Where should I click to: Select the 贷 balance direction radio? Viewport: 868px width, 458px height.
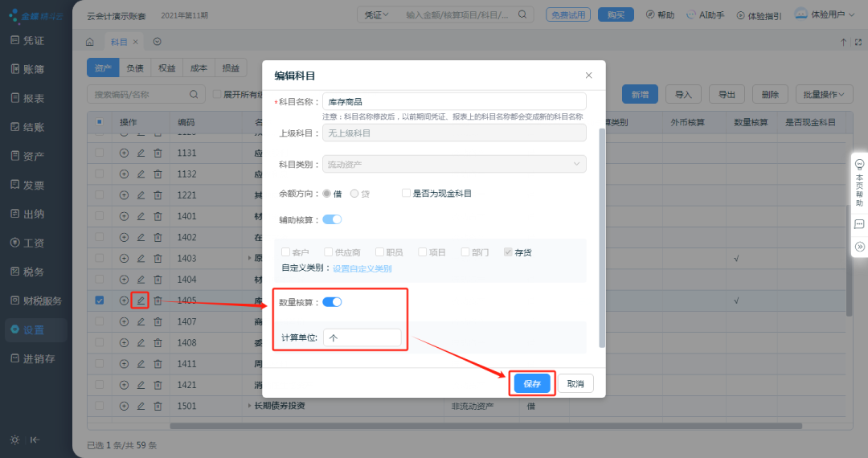point(354,194)
